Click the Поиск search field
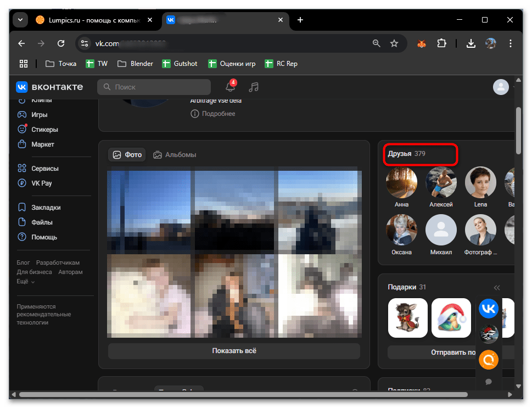This screenshot has height=408, width=532. (154, 87)
